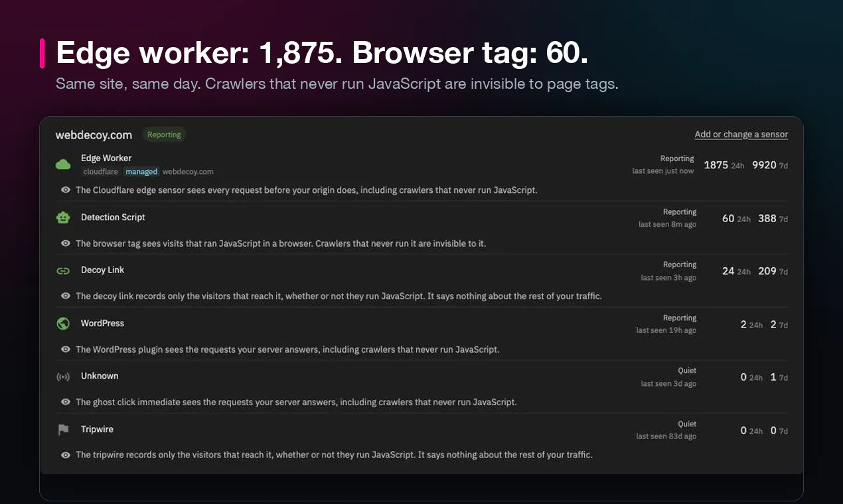This screenshot has height=504, width=843.
Task: Click 'last seen 3d ago' status
Action: click(668, 383)
